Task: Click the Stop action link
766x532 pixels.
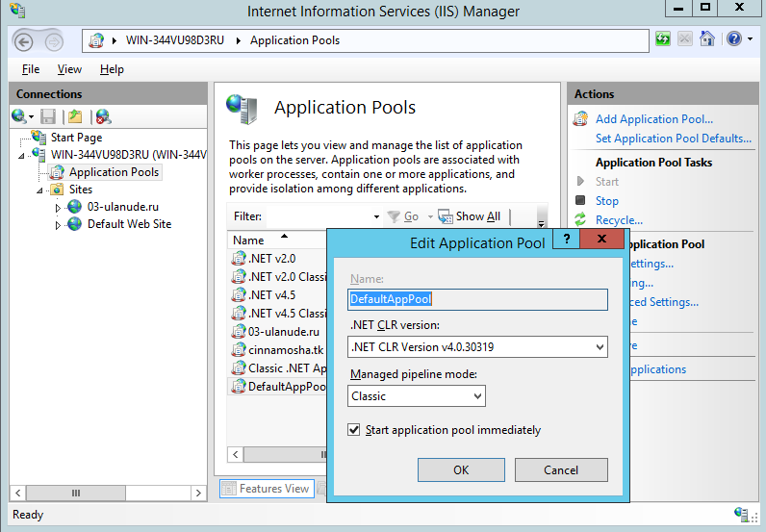Action: tap(607, 201)
